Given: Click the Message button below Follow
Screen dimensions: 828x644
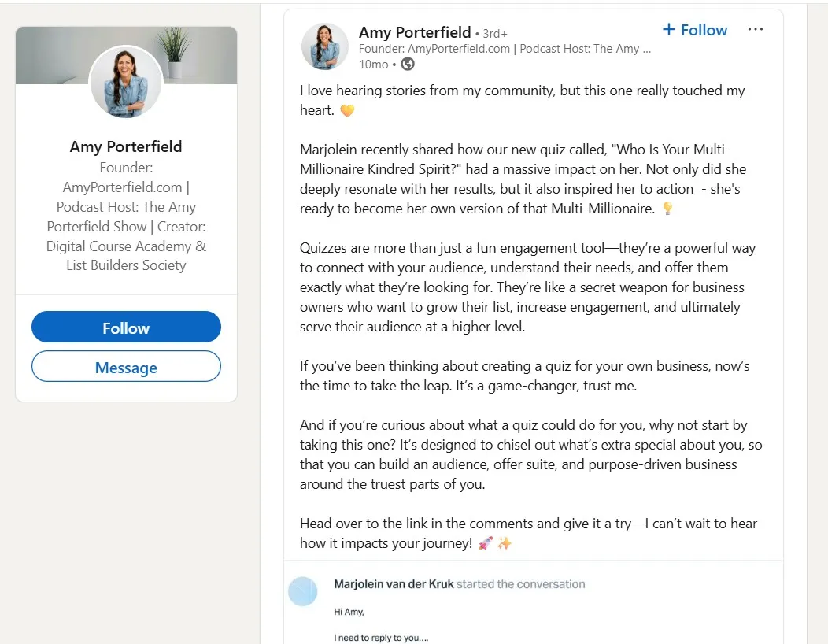Looking at the screenshot, I should pos(126,366).
